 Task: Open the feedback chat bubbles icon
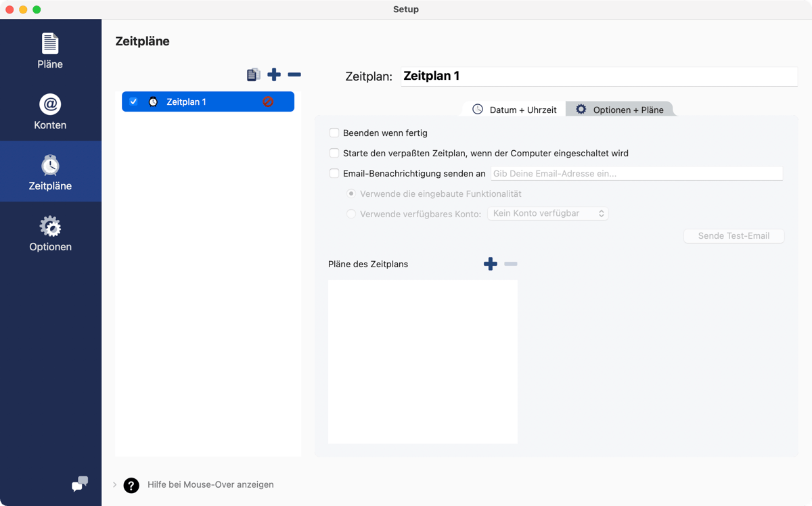point(80,484)
